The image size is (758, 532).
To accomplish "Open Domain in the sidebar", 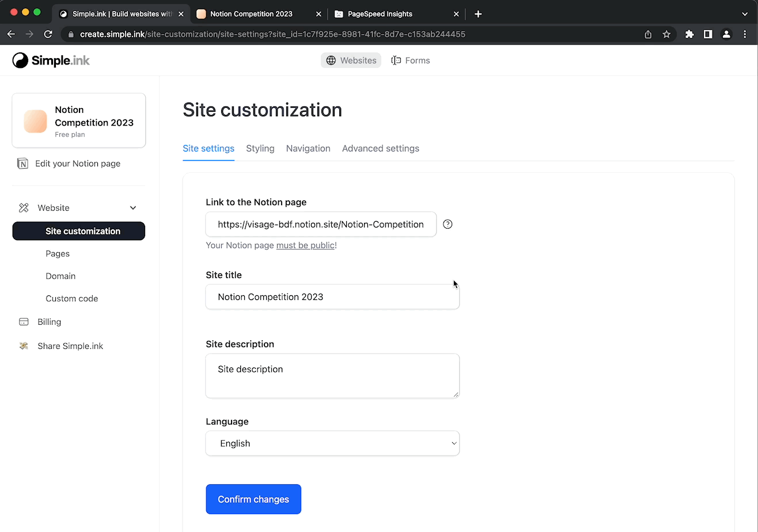I will click(60, 276).
